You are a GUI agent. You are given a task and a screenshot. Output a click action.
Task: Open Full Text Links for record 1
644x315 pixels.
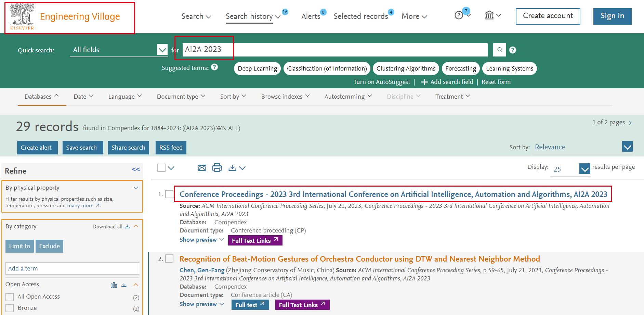click(x=255, y=240)
